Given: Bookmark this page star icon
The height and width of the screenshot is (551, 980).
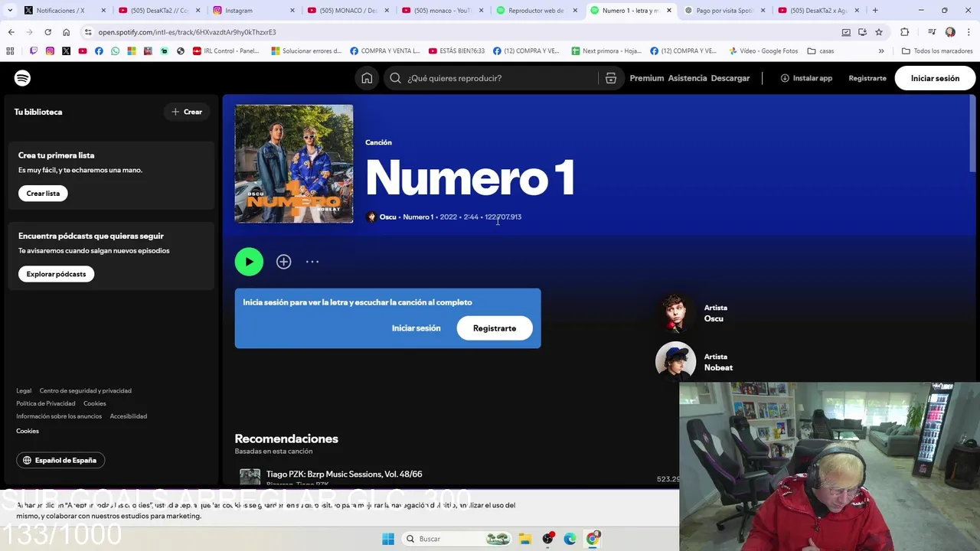Looking at the screenshot, I should pos(879,32).
